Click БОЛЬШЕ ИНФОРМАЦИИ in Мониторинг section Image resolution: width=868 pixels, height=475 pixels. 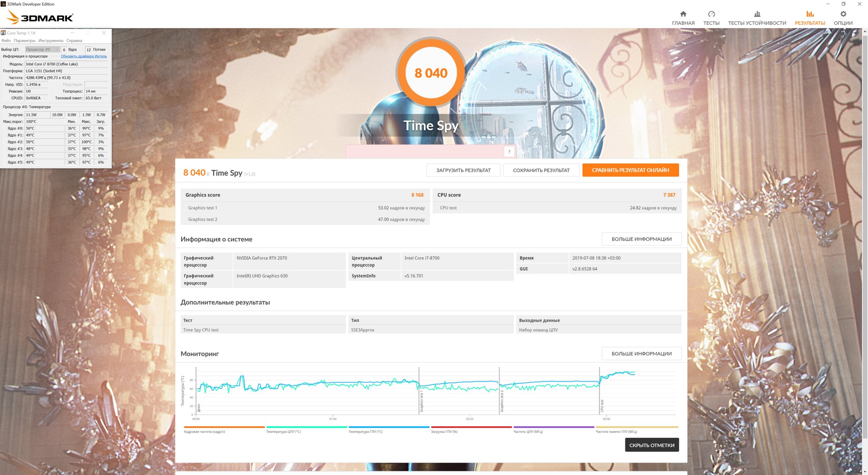(x=642, y=354)
